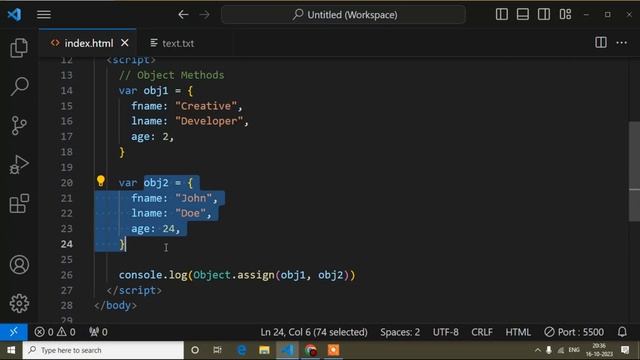
Task: Open More Actions ellipsis menu in editor
Action: click(x=622, y=42)
